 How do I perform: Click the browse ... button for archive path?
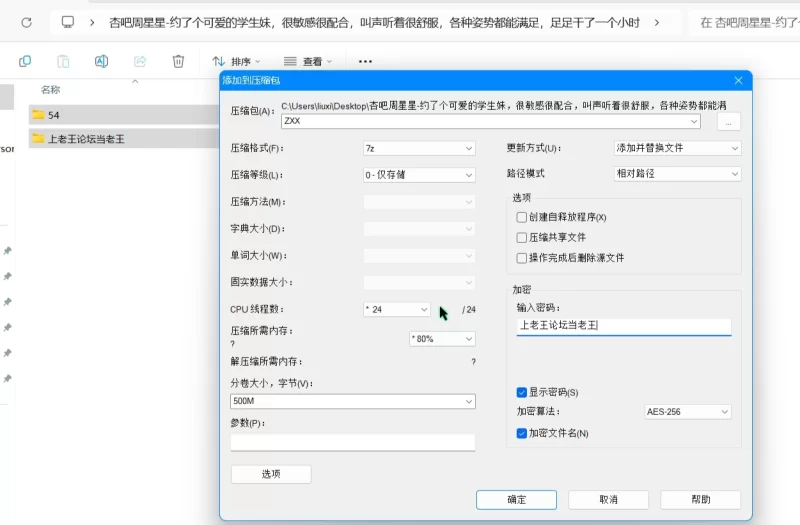[729, 122]
